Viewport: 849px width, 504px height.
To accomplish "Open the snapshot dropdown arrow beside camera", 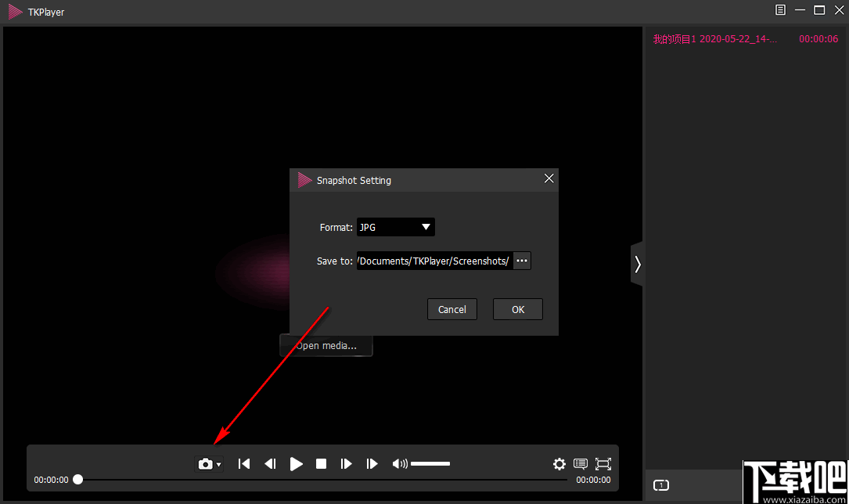I will 219,465.
